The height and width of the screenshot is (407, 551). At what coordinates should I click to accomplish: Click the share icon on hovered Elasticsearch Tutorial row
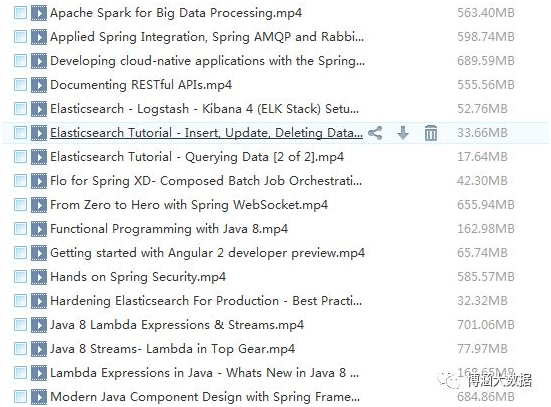[x=375, y=133]
